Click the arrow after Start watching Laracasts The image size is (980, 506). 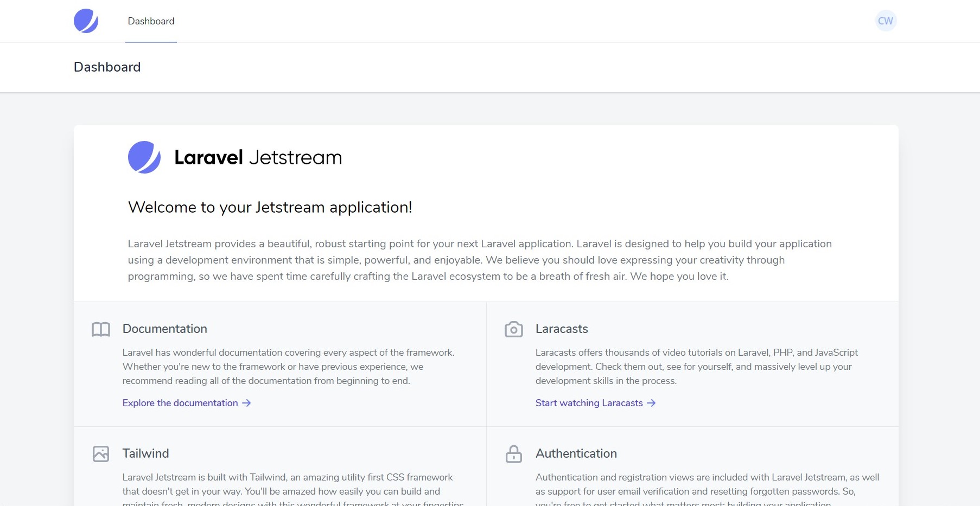click(651, 403)
